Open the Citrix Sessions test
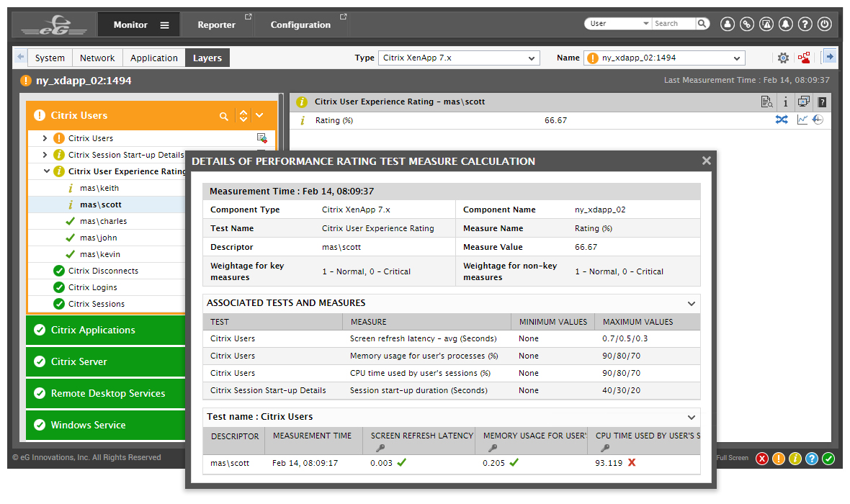This screenshot has width=850, height=504. (97, 304)
